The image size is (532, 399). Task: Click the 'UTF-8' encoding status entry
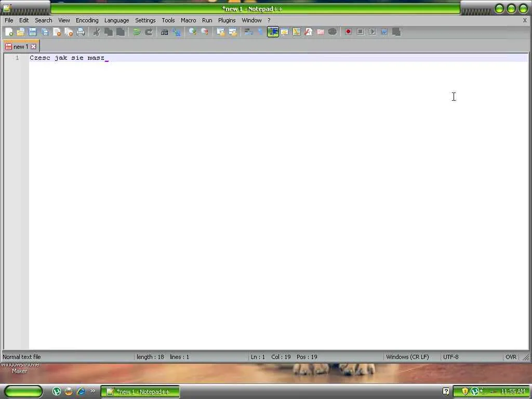450,357
